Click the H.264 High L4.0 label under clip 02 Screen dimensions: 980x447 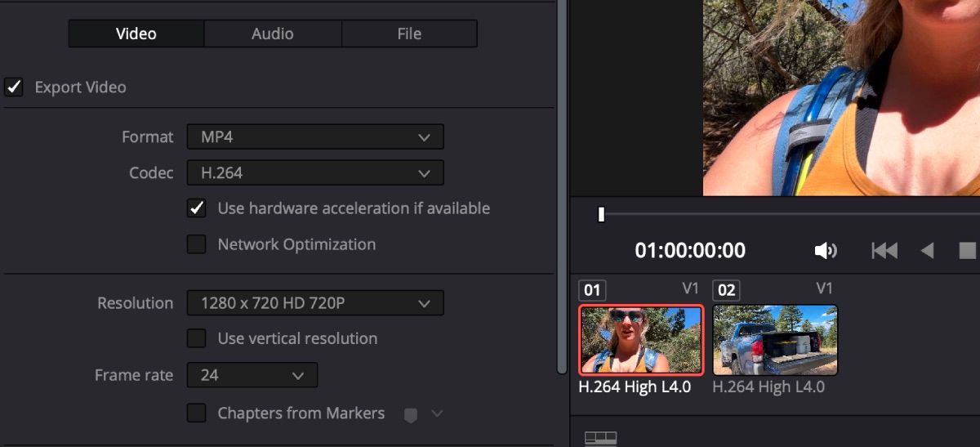(768, 387)
